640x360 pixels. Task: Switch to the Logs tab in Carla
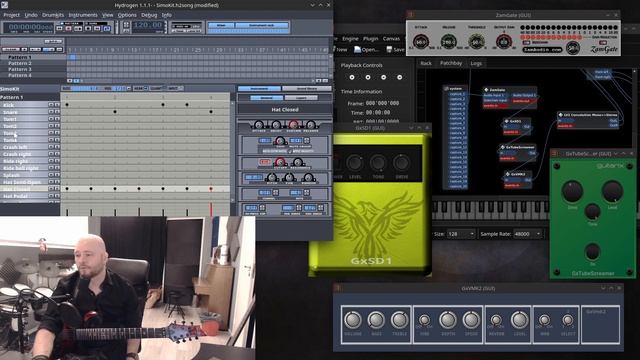pos(476,63)
